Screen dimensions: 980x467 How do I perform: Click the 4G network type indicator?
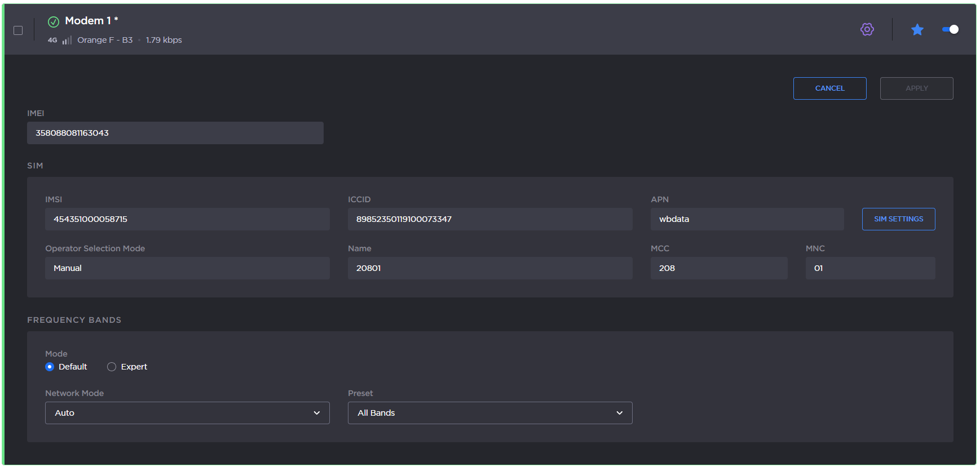pos(52,41)
